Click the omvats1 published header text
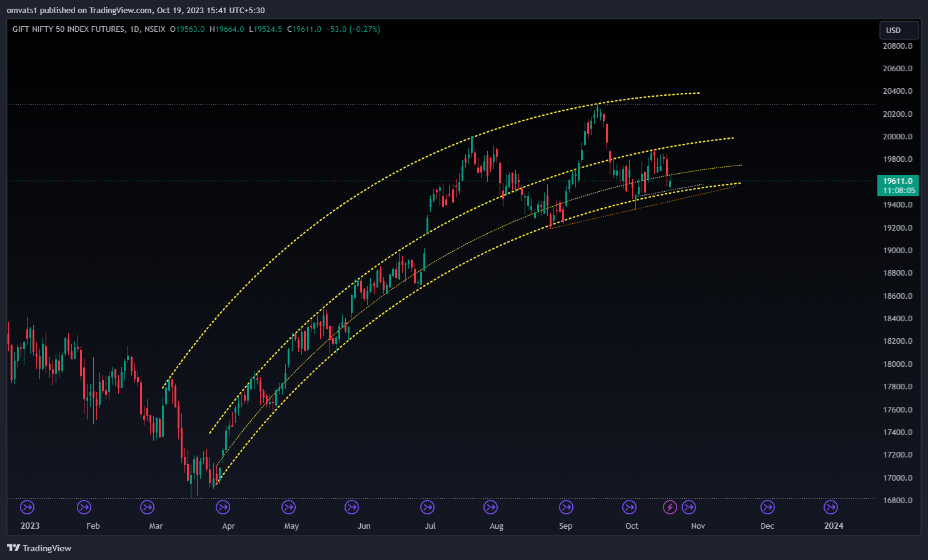 click(x=135, y=10)
